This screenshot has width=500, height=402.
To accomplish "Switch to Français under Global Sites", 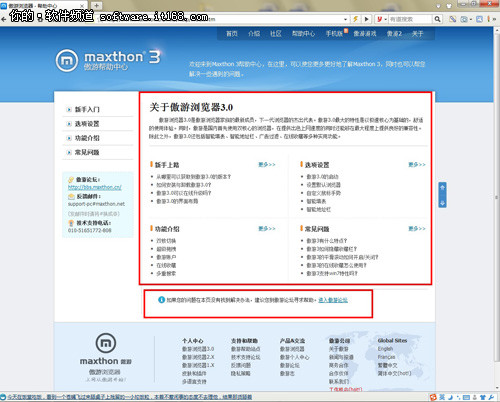I will (386, 357).
